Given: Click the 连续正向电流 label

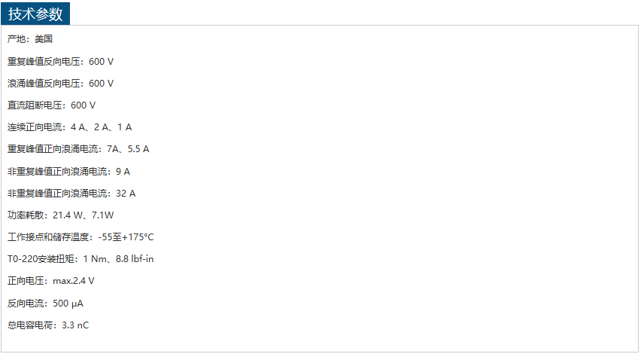Looking at the screenshot, I should [35, 127].
